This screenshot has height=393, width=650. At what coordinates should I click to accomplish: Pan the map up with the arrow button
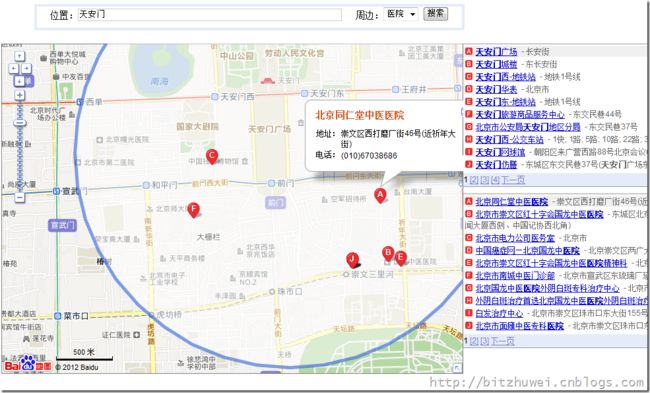19,56
